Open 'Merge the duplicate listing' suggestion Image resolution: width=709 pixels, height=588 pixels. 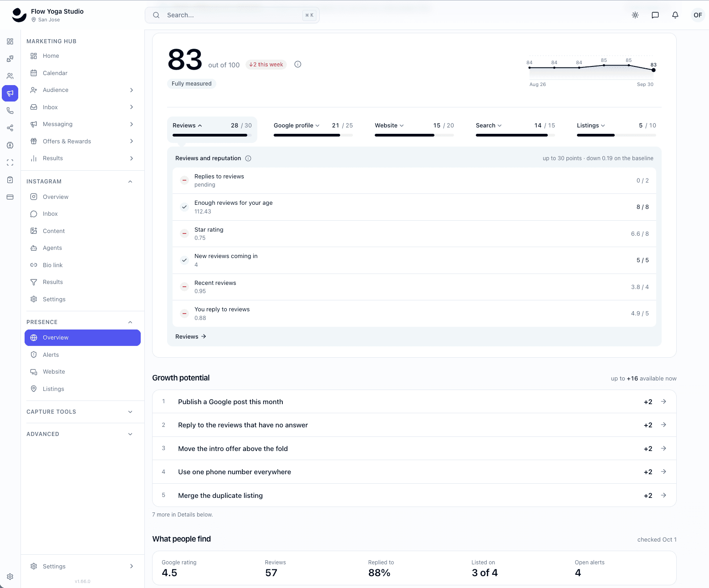(x=414, y=496)
